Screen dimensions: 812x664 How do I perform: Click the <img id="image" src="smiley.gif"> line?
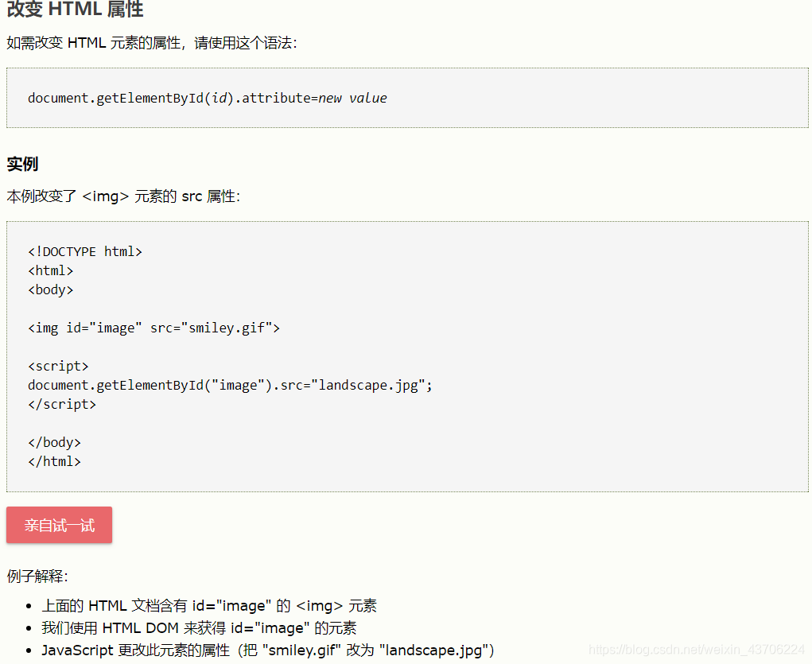pos(153,328)
